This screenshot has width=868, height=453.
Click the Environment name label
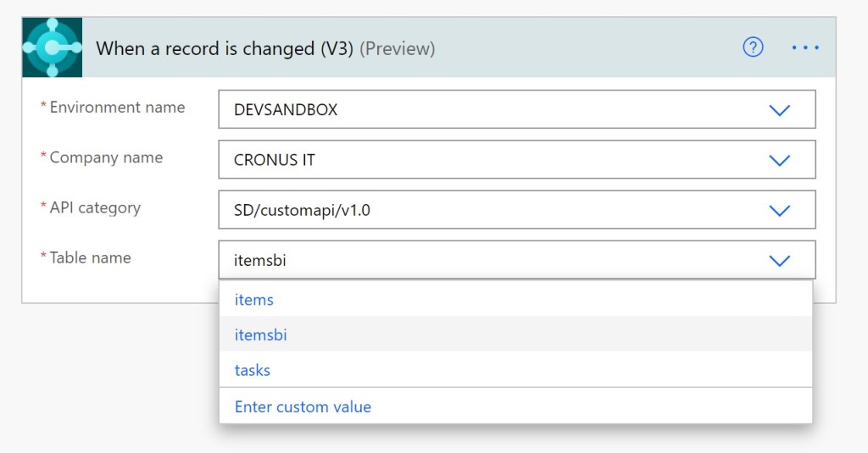pos(117,108)
